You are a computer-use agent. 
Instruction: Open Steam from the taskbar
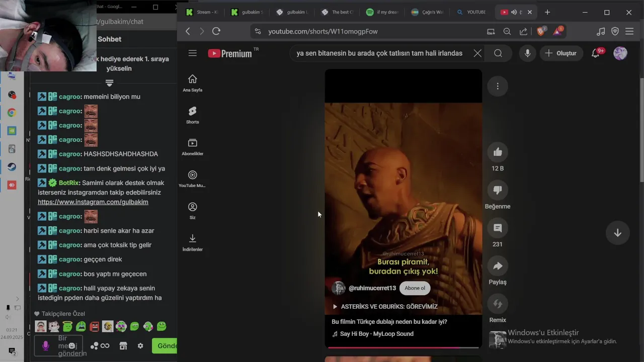click(x=12, y=167)
